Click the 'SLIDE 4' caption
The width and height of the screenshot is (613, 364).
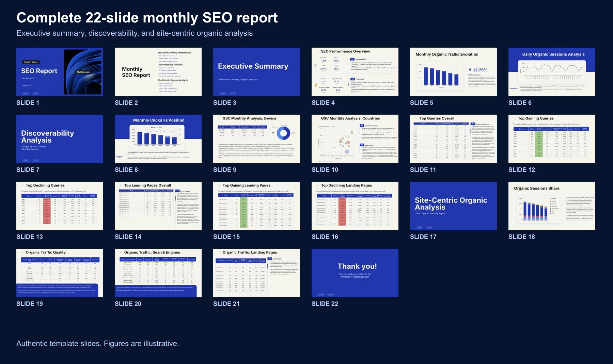tap(323, 103)
